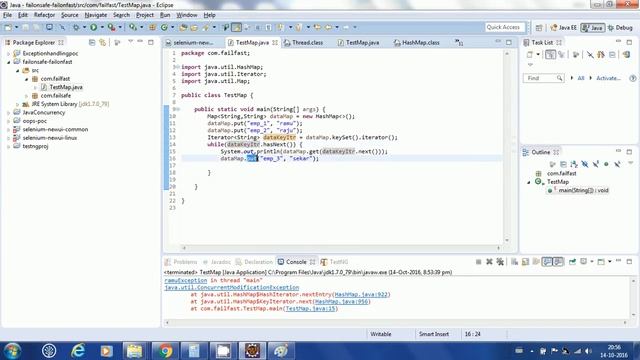Click the Back navigation arrow in toolbar
The image size is (640, 360).
328,27
